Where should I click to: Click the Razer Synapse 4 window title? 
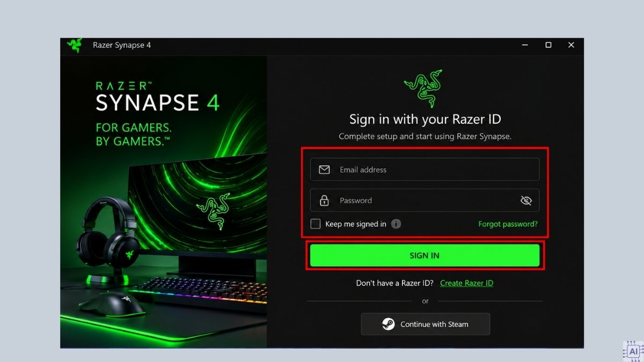coord(122,45)
